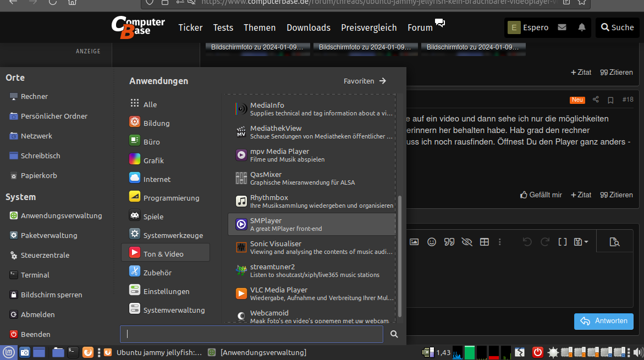Open the Systemverwaltung category
644x360 pixels.
click(166, 309)
